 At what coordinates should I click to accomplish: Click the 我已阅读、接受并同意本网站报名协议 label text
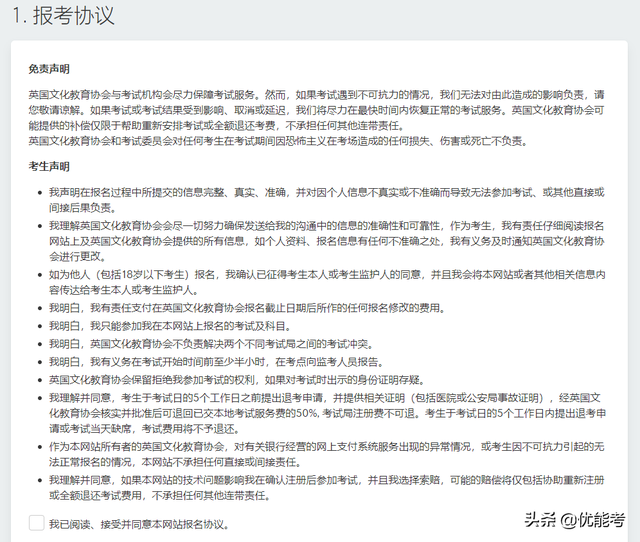[x=139, y=524]
